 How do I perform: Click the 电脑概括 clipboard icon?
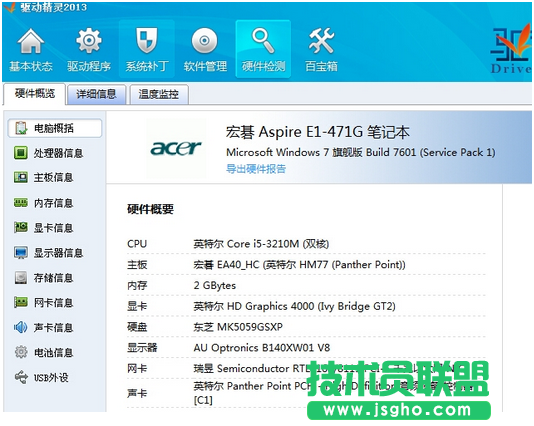point(21,128)
